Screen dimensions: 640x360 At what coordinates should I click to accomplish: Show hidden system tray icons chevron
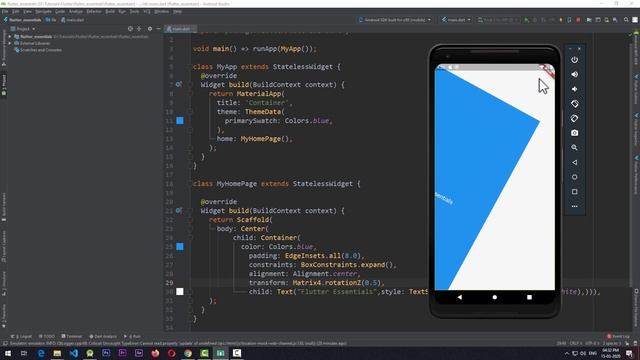tap(567, 353)
